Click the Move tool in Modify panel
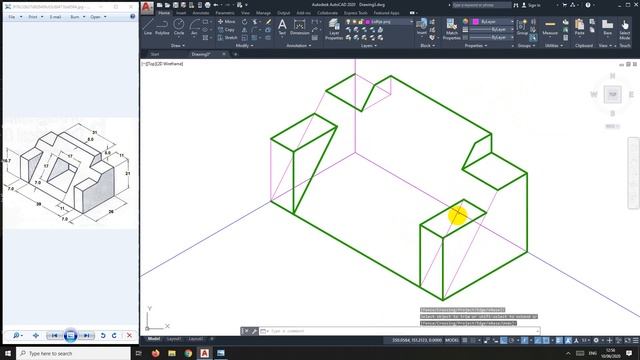This screenshot has height=360, width=640. coord(226,21)
